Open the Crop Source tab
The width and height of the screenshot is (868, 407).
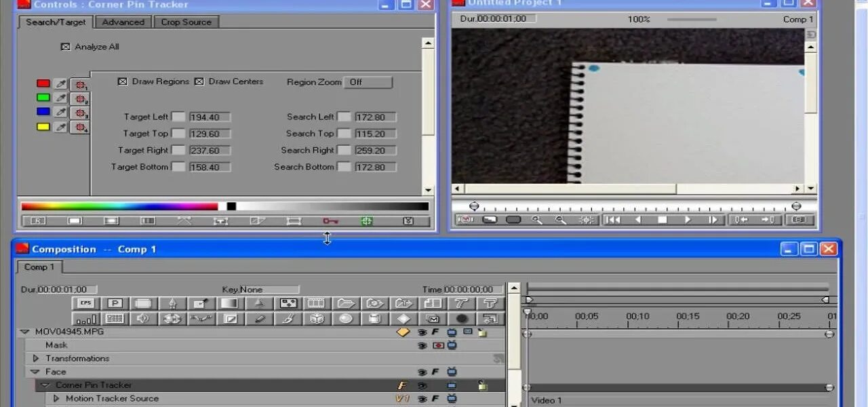pos(186,22)
